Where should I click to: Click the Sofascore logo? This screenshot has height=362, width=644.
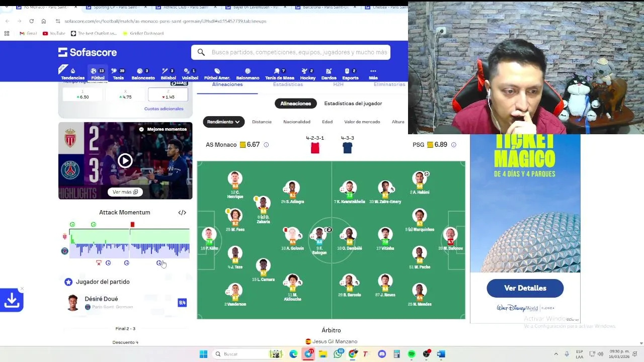pos(88,52)
